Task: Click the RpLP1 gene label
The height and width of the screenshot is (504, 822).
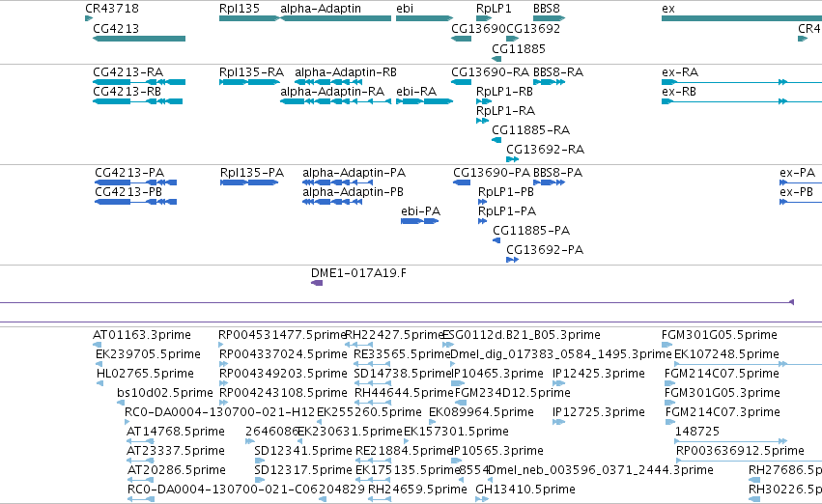Action: coord(494,9)
